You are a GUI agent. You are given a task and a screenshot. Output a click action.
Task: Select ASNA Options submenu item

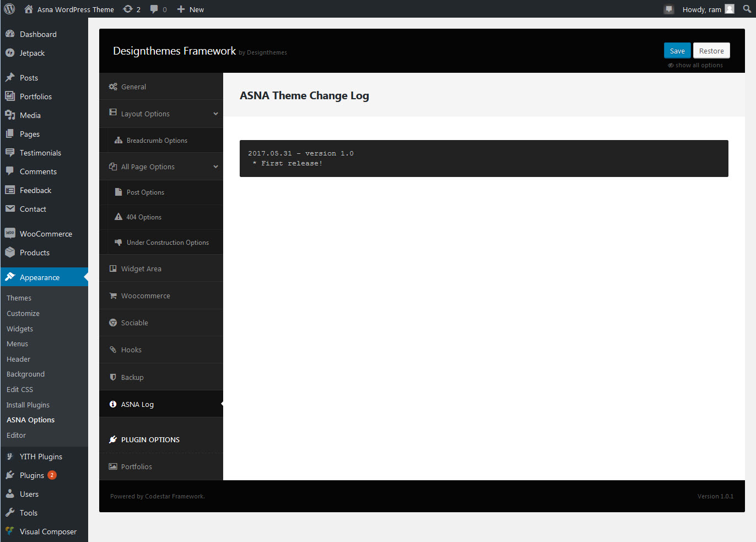[x=30, y=420]
